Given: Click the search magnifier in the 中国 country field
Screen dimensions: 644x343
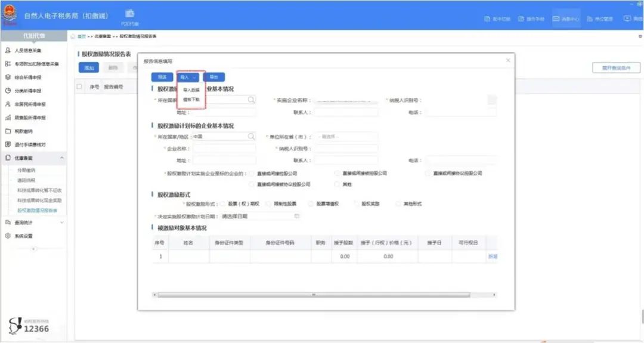Looking at the screenshot, I should pos(251,137).
